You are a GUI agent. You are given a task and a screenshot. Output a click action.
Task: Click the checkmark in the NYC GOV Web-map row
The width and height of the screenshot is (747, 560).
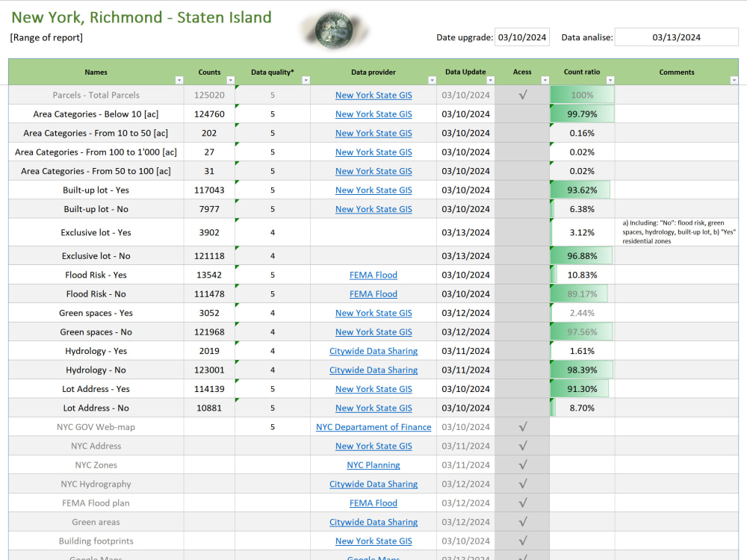click(x=523, y=426)
